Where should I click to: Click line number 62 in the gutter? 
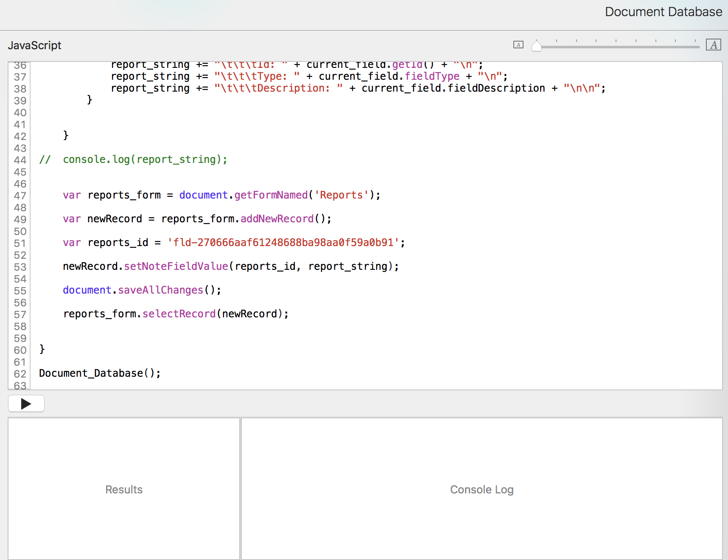(x=20, y=374)
